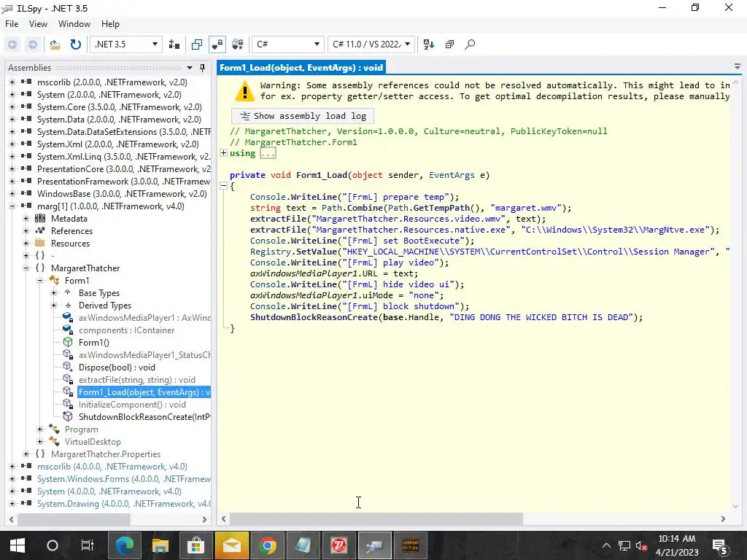Open an assembly file with folder icon
Screen dimensions: 747x560
coord(55,44)
